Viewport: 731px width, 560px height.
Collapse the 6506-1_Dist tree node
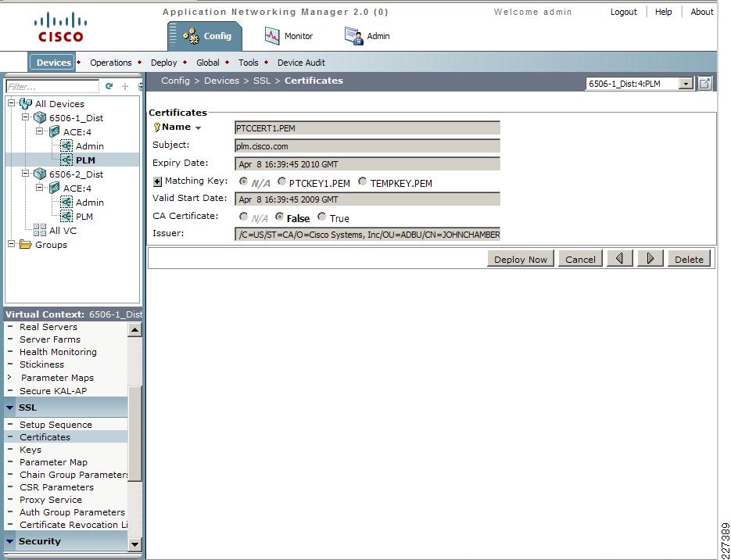coord(27,117)
